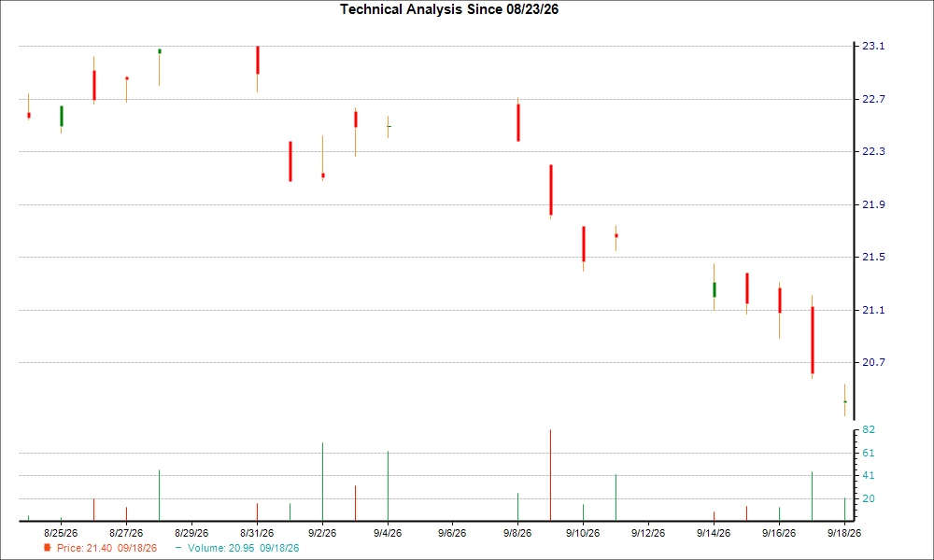
Task: Select the last candlestick on 9/18/26
Action: click(844, 401)
